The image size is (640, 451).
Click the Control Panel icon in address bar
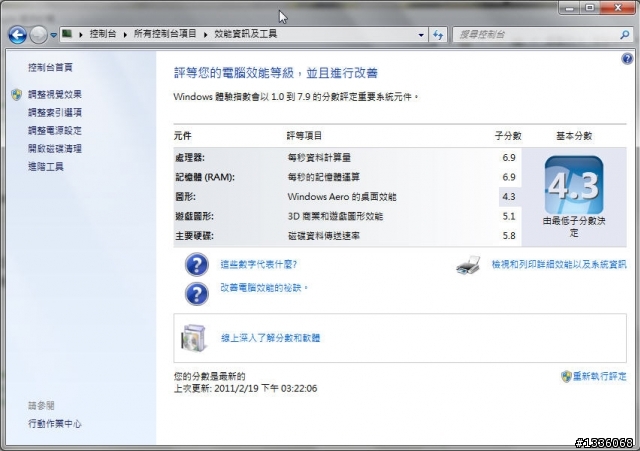[67, 34]
